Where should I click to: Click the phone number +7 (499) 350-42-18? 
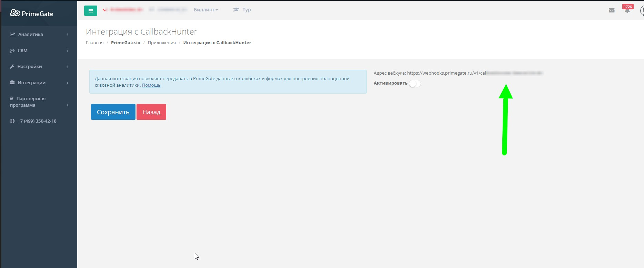[37, 121]
